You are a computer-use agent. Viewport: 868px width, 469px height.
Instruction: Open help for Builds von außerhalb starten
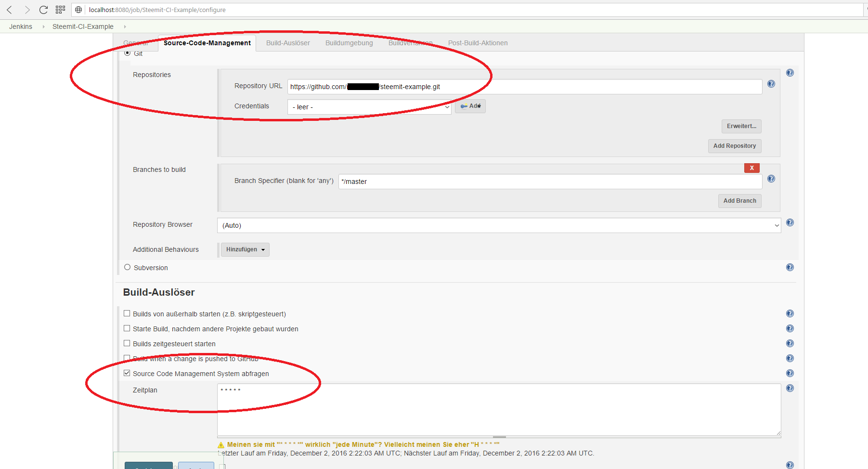point(790,313)
